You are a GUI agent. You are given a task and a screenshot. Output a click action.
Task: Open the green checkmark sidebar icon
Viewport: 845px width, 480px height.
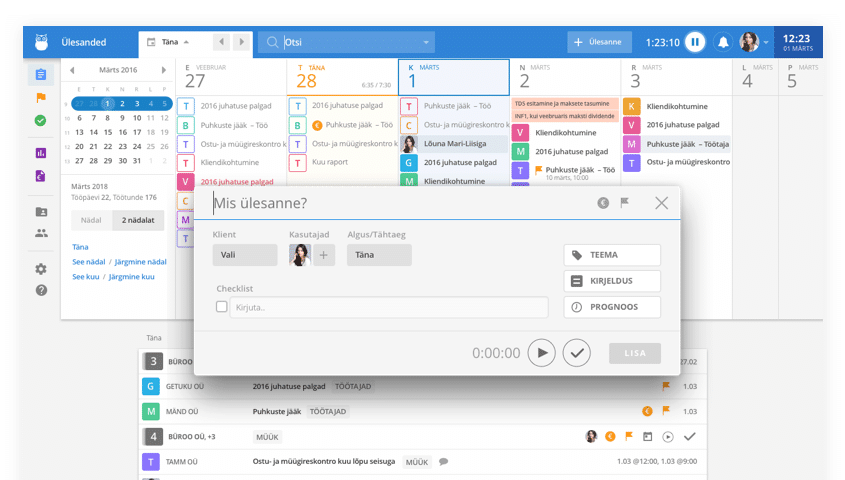point(40,121)
